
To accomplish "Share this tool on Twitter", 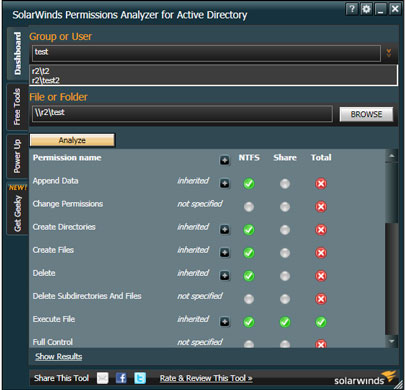I will pyautogui.click(x=140, y=378).
